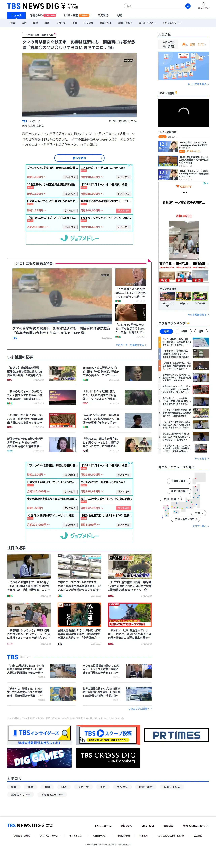The image size is (216, 868).
Task: Open 中部・甲信越 area news
Action: point(179,491)
